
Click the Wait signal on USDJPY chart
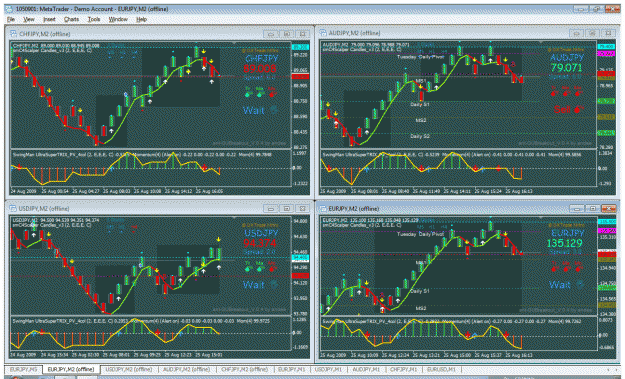[254, 285]
